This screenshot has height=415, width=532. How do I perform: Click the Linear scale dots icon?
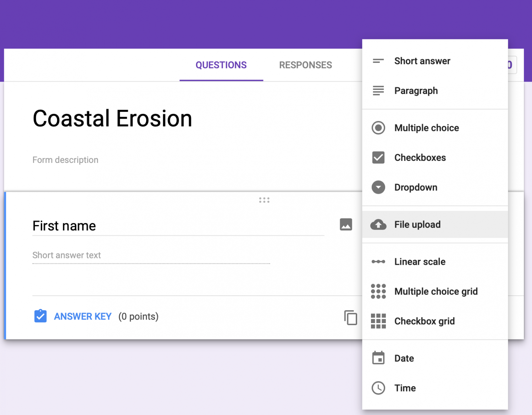pos(378,262)
